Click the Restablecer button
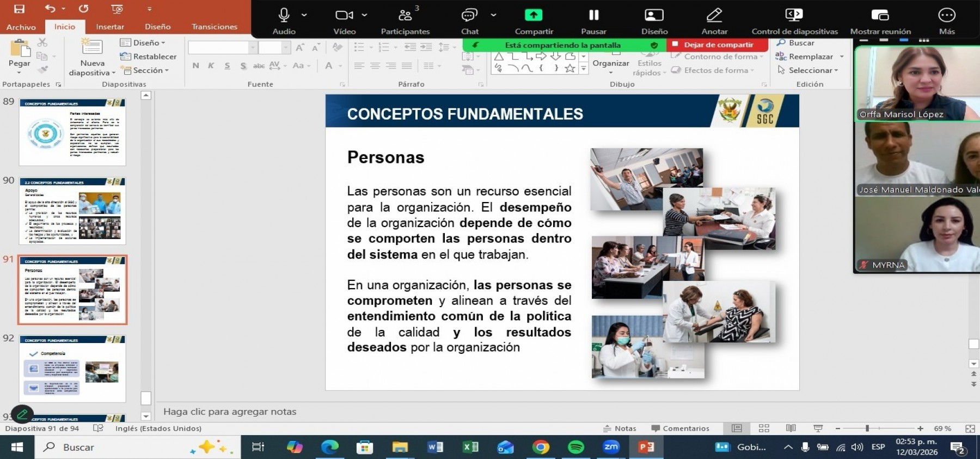This screenshot has height=459, width=980. 148,57
